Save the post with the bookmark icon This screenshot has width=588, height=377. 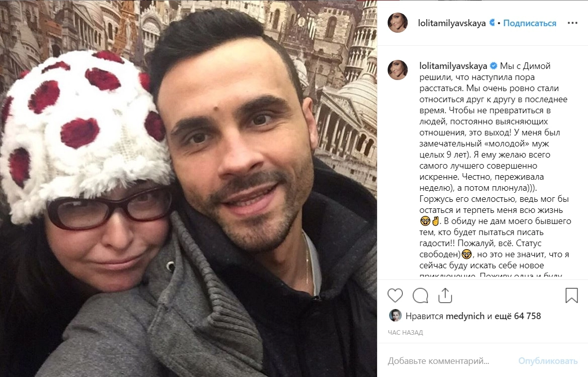coord(571,295)
